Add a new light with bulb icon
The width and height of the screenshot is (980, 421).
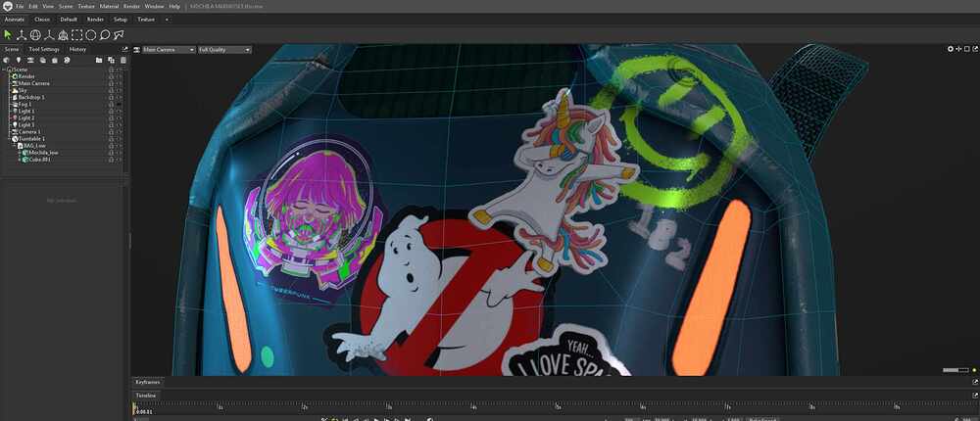tap(19, 60)
